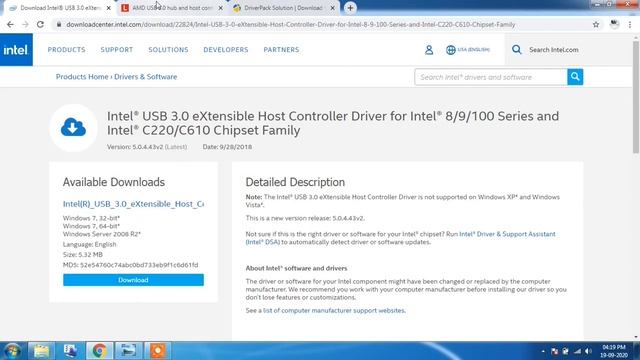Click the Available Downloads heading

pos(114,182)
